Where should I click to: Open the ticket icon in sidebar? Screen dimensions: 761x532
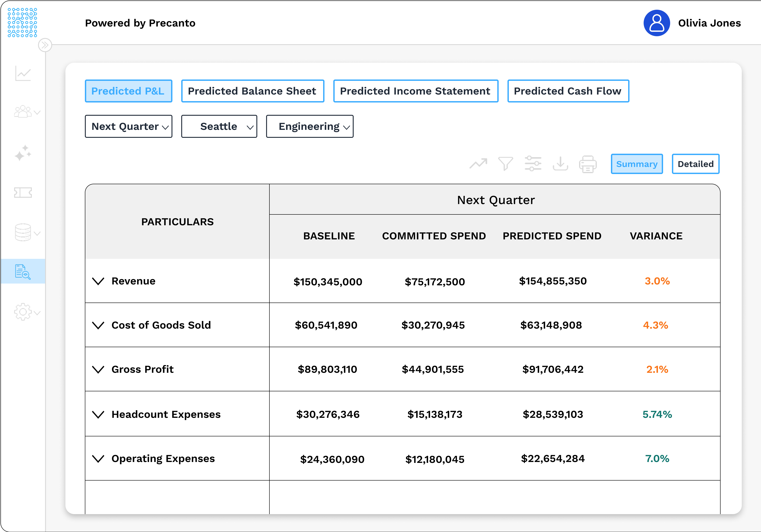point(23,193)
